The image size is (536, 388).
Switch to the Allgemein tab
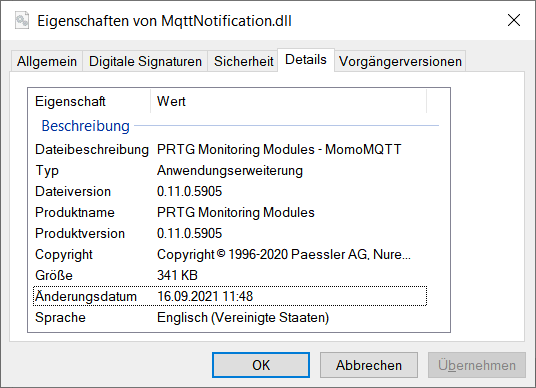47,62
